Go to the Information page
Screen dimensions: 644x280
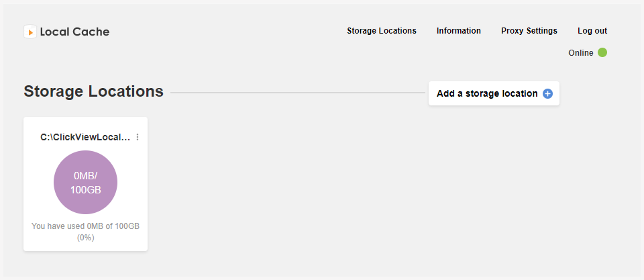coord(458,31)
